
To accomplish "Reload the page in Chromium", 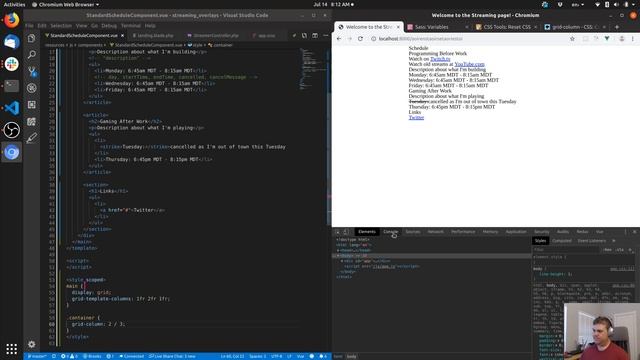I will [x=360, y=39].
